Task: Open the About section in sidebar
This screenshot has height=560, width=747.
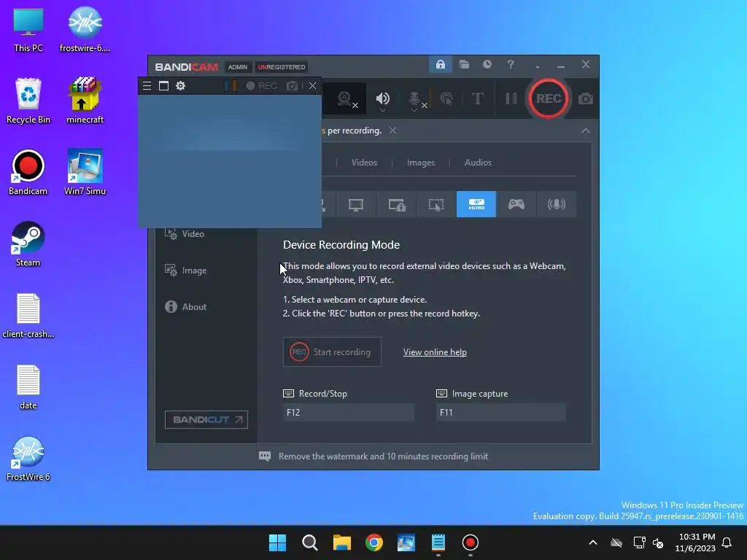Action: pos(186,307)
